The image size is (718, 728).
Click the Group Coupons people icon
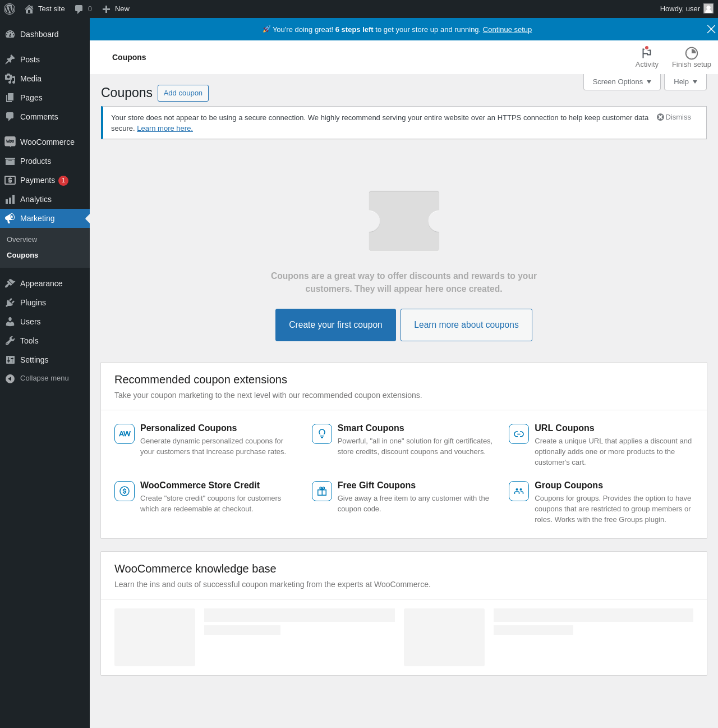click(x=519, y=491)
